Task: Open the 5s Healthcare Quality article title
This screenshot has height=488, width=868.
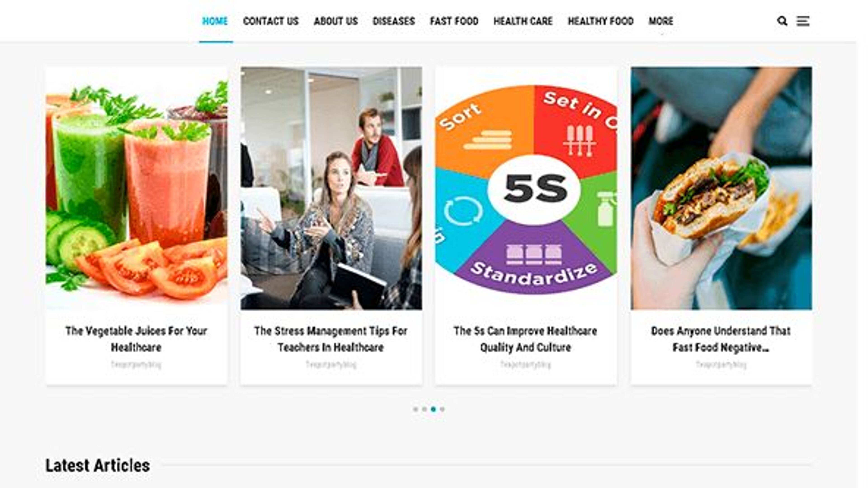Action: point(525,339)
